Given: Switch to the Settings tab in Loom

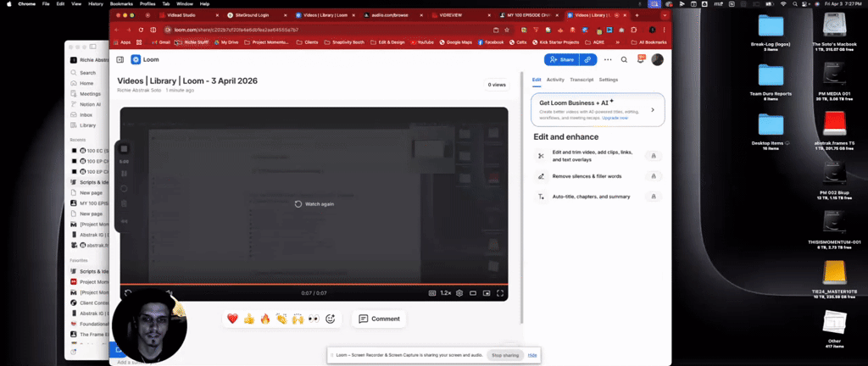Looking at the screenshot, I should [609, 80].
